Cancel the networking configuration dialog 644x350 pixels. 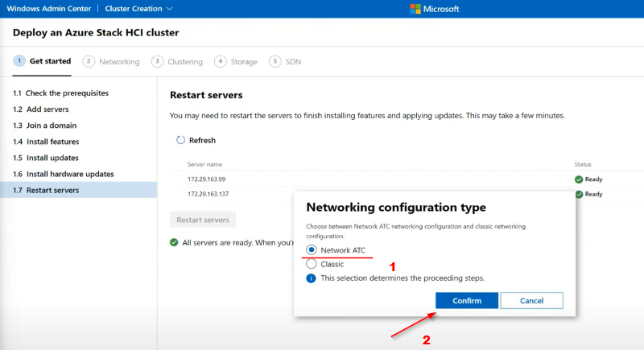[531, 300]
